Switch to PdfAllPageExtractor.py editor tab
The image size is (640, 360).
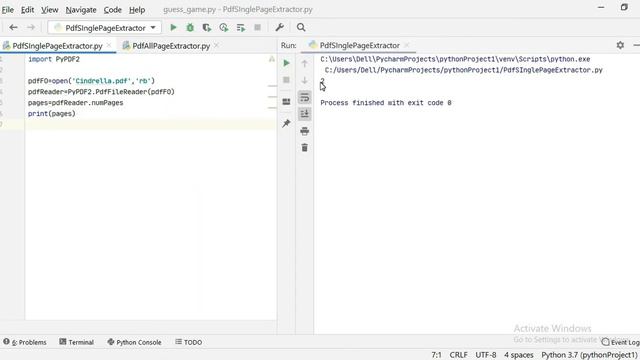171,46
